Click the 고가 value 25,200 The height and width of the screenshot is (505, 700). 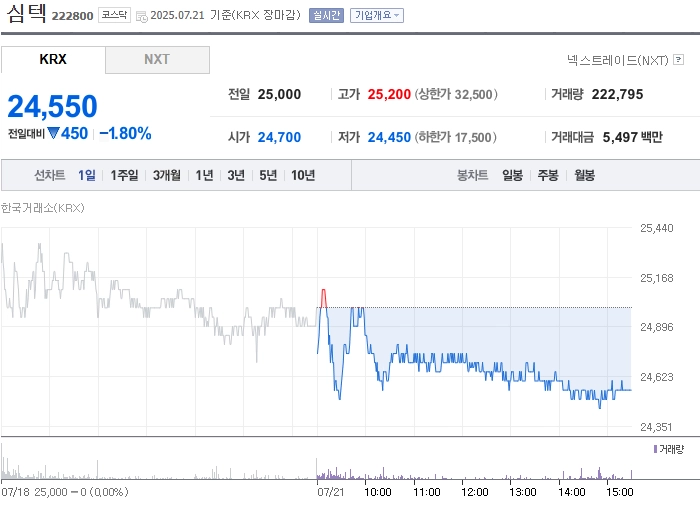pyautogui.click(x=389, y=94)
